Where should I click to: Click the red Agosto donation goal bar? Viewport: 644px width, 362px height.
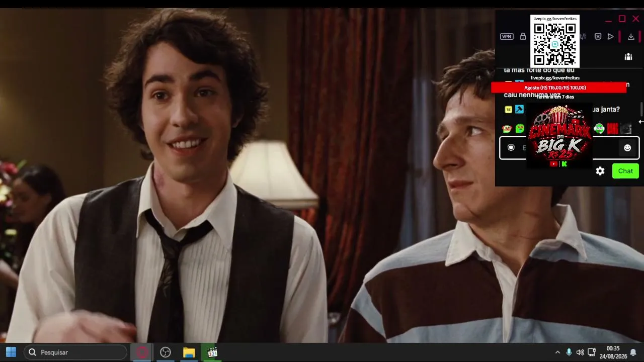(559, 87)
